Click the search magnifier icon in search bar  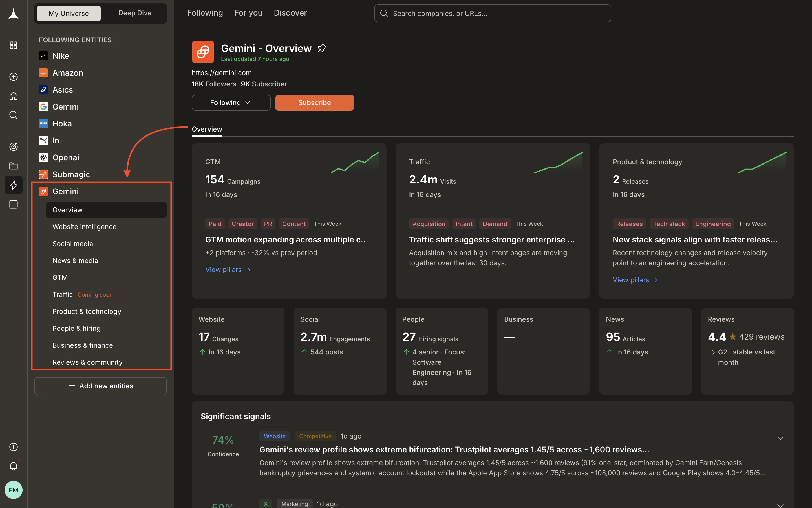click(x=384, y=14)
